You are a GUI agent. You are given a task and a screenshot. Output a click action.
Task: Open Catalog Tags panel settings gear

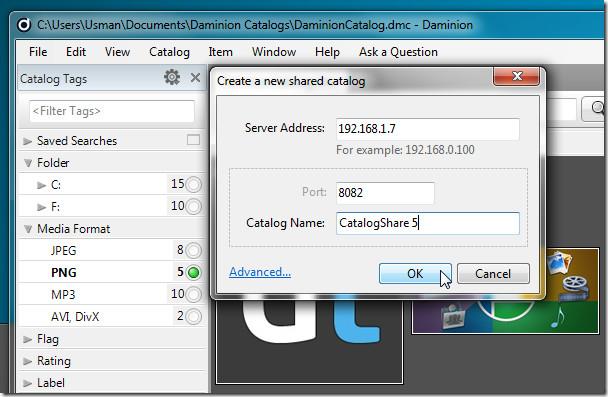pos(172,78)
